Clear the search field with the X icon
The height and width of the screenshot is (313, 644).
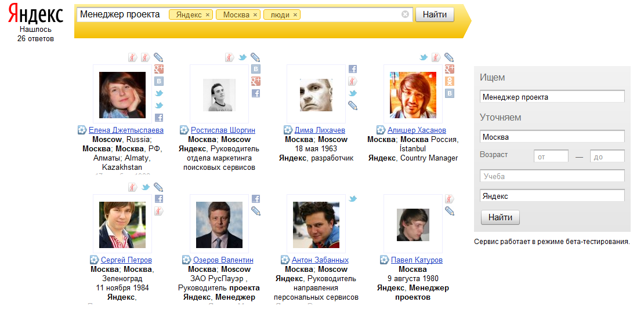[405, 14]
